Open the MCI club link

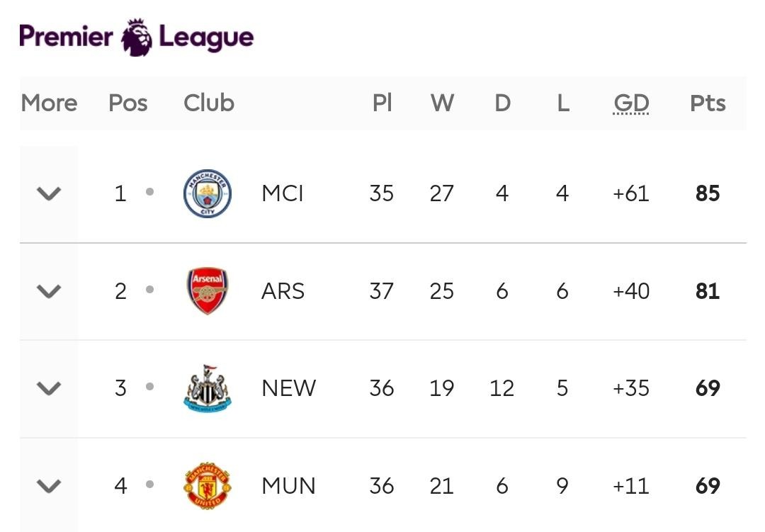[x=283, y=193]
